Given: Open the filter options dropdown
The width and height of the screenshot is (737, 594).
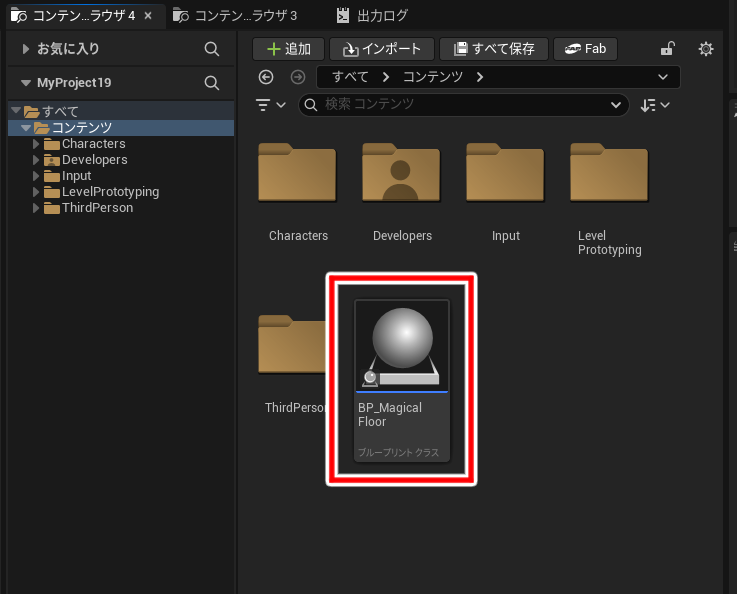Looking at the screenshot, I should point(270,105).
